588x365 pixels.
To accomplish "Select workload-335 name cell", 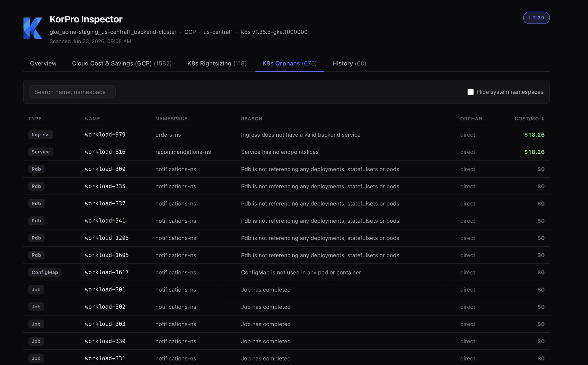I will click(105, 186).
